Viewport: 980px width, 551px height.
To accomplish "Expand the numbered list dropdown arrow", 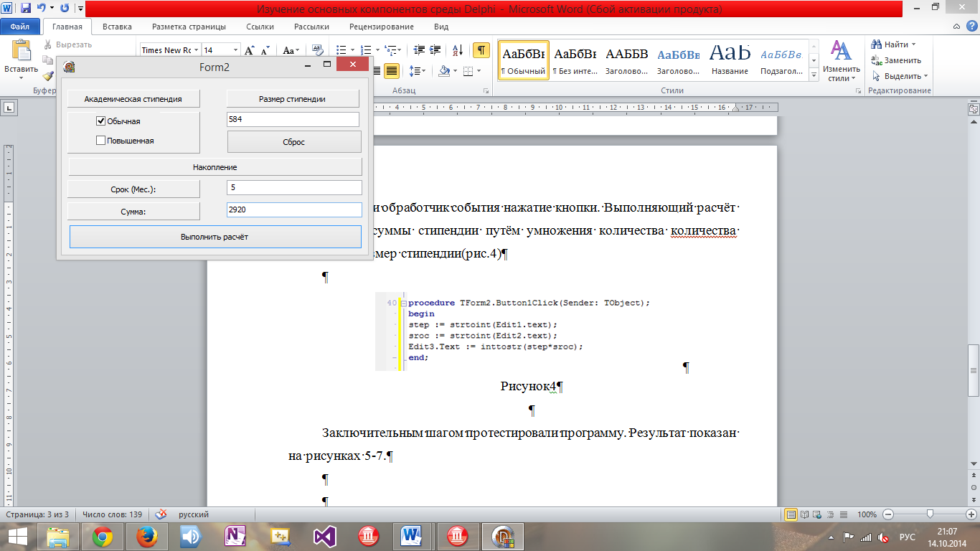I will tap(377, 50).
